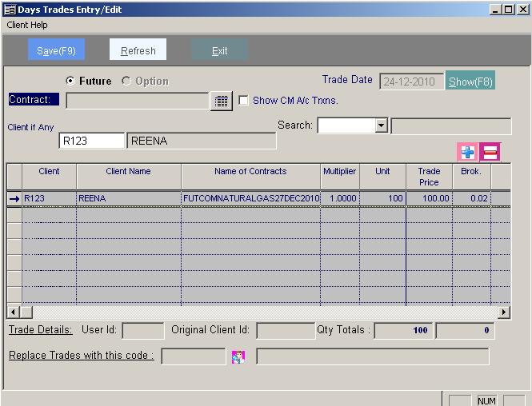Image resolution: width=532 pixels, height=406 pixels.
Task: Expand the Search dropdown list
Action: 381,125
